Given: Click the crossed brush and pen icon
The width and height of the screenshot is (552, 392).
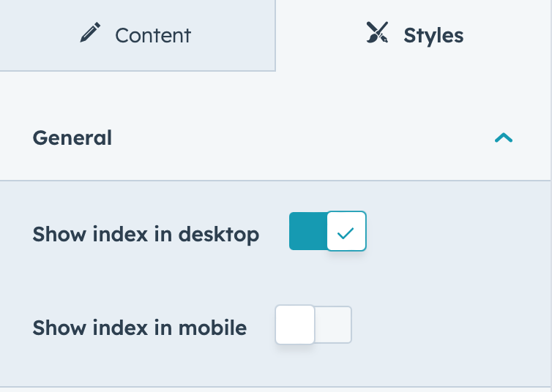Looking at the screenshot, I should tap(377, 32).
